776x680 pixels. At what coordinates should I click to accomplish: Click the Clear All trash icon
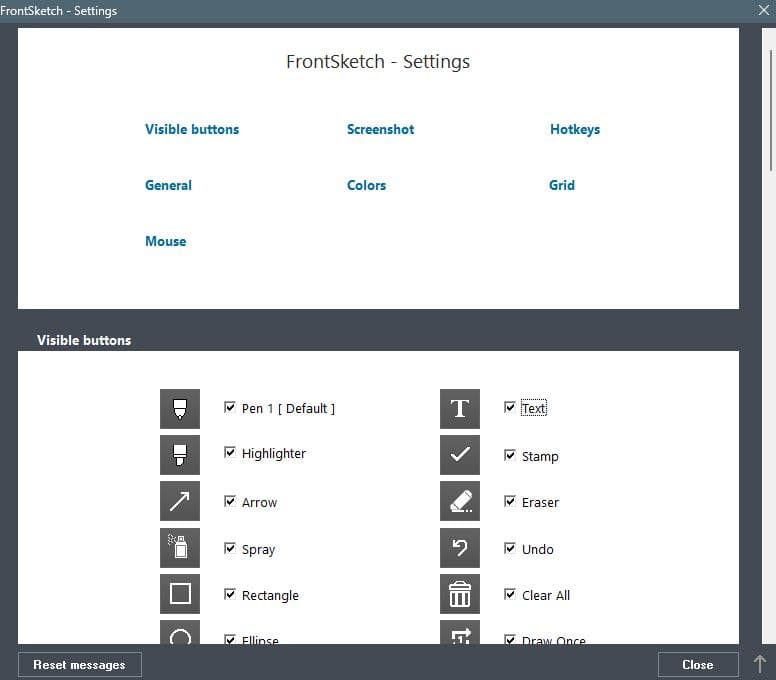[x=460, y=593]
